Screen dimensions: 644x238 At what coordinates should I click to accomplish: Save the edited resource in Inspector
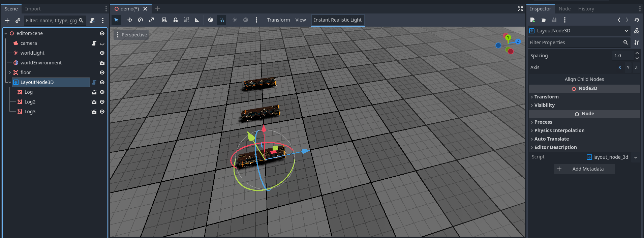coord(554,20)
